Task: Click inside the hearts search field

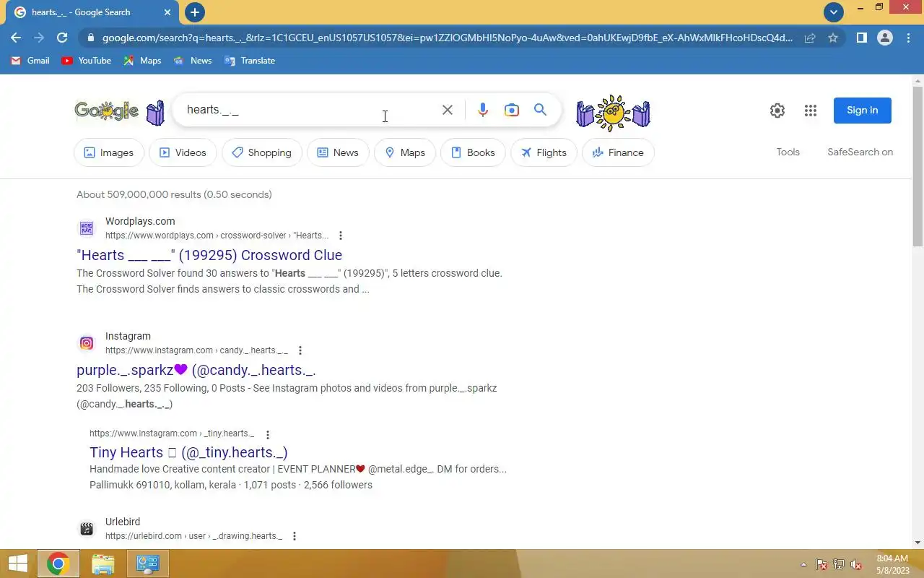Action: point(310,110)
